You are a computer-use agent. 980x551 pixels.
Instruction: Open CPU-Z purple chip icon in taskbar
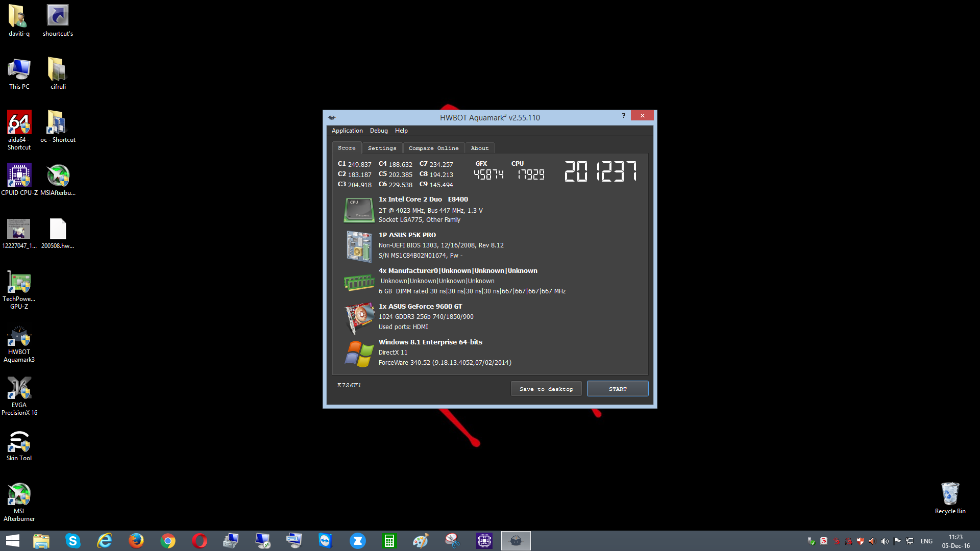[x=484, y=541]
